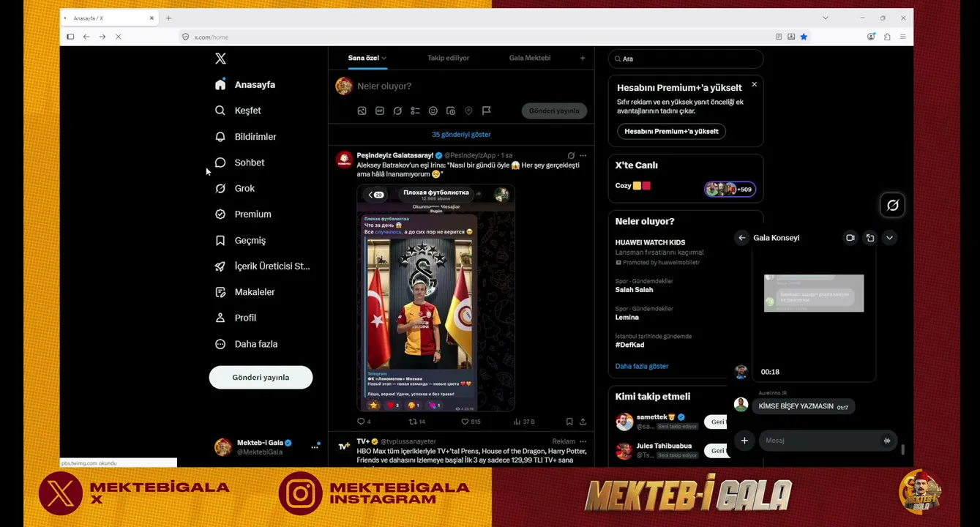Viewport: 980px width, 527px height.
Task: Open a new browser tab
Action: pos(168,18)
